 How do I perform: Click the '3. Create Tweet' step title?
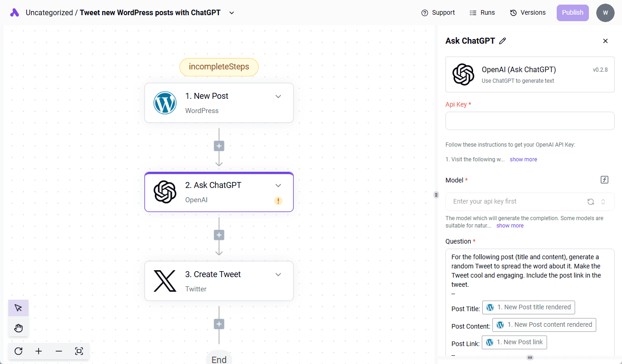(x=213, y=274)
